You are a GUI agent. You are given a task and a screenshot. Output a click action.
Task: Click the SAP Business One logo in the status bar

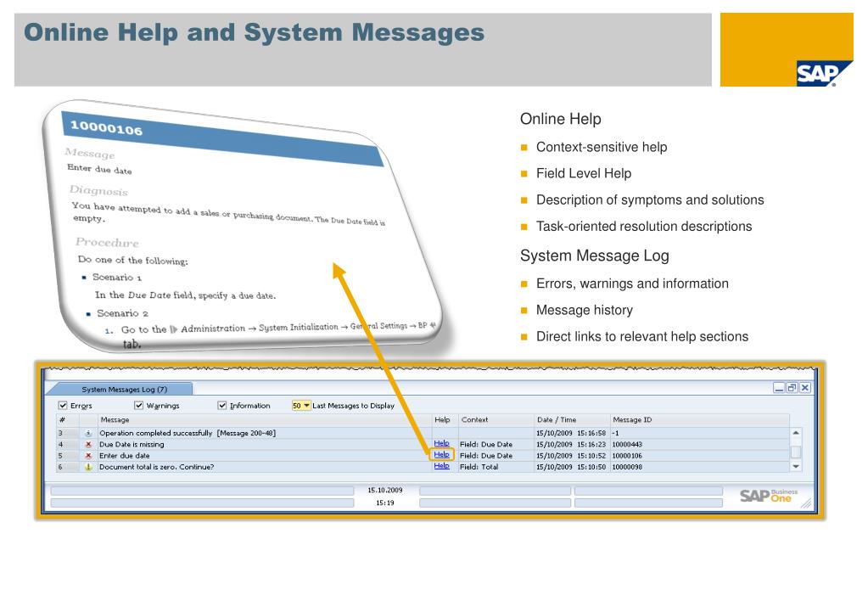pyautogui.click(x=769, y=495)
